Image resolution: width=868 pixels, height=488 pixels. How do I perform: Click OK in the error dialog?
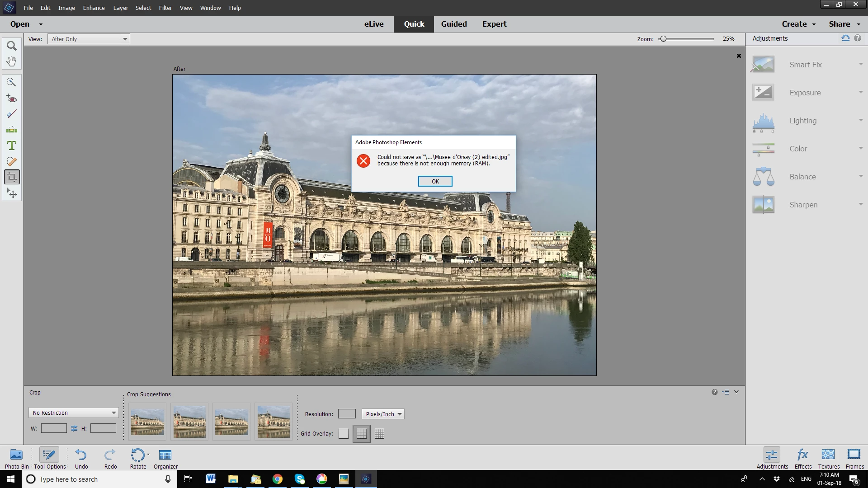[435, 181]
